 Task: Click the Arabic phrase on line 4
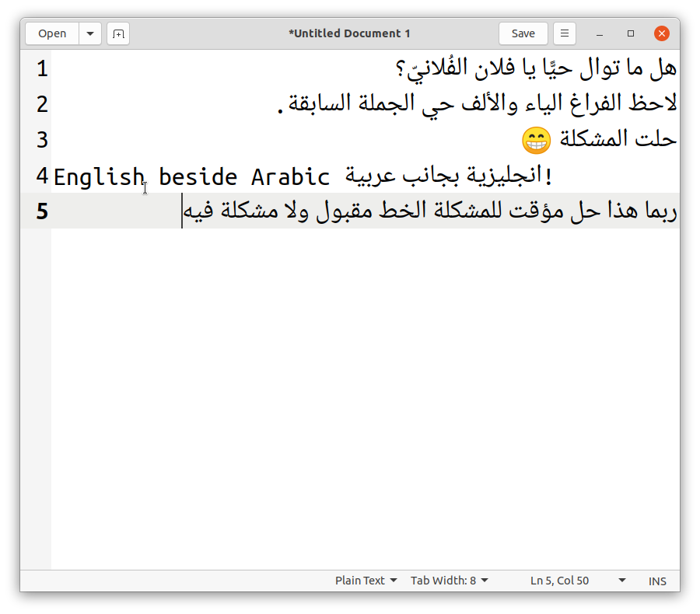(449, 176)
